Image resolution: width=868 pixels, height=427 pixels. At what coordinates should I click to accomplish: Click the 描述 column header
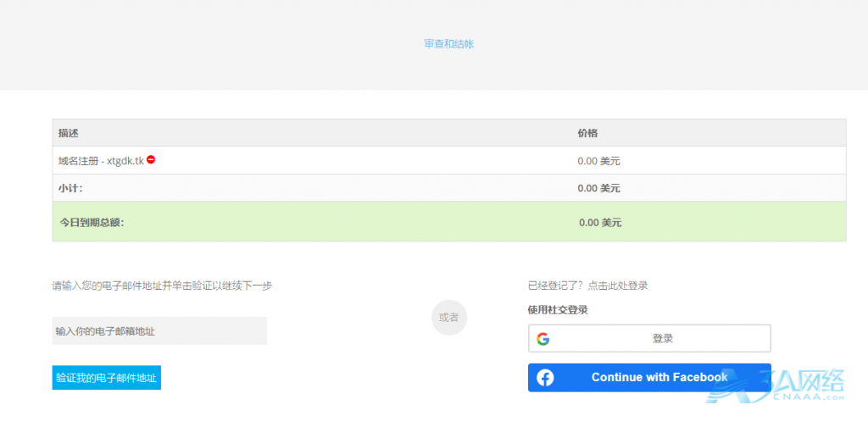pyautogui.click(x=69, y=133)
